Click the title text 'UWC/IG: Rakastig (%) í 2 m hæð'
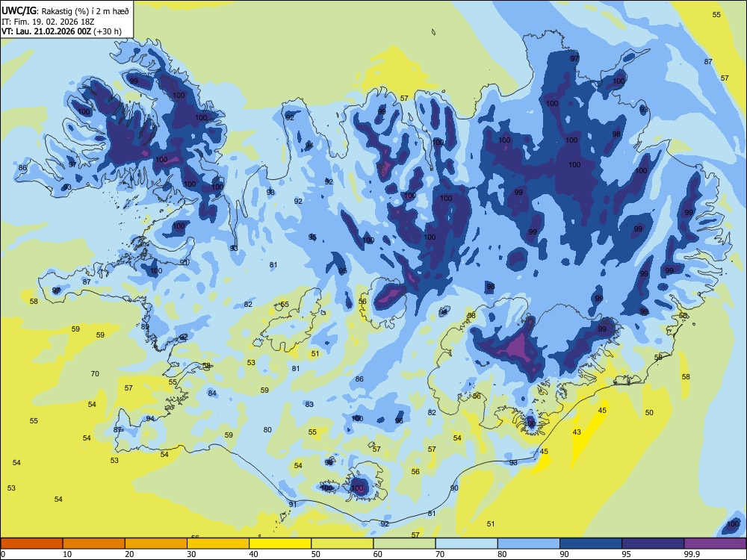 65,10
